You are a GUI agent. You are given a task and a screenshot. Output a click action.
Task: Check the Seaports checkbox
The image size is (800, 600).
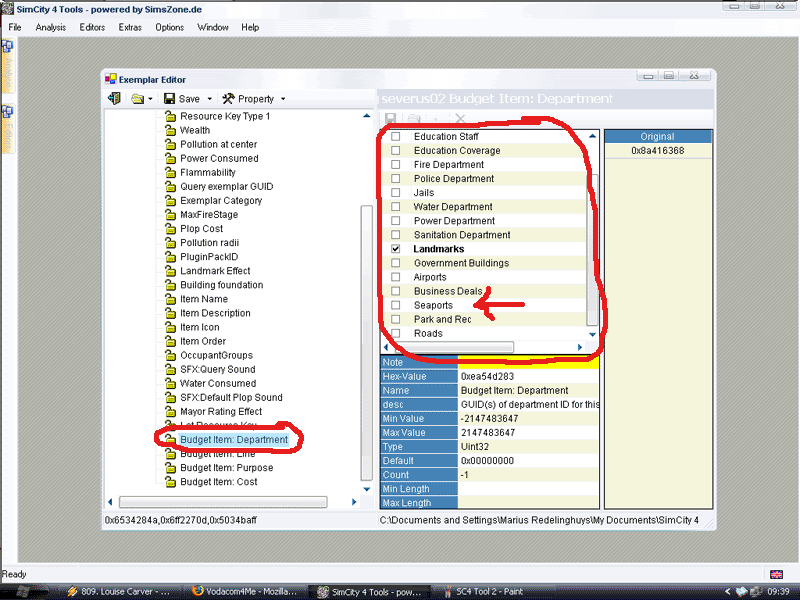[395, 305]
